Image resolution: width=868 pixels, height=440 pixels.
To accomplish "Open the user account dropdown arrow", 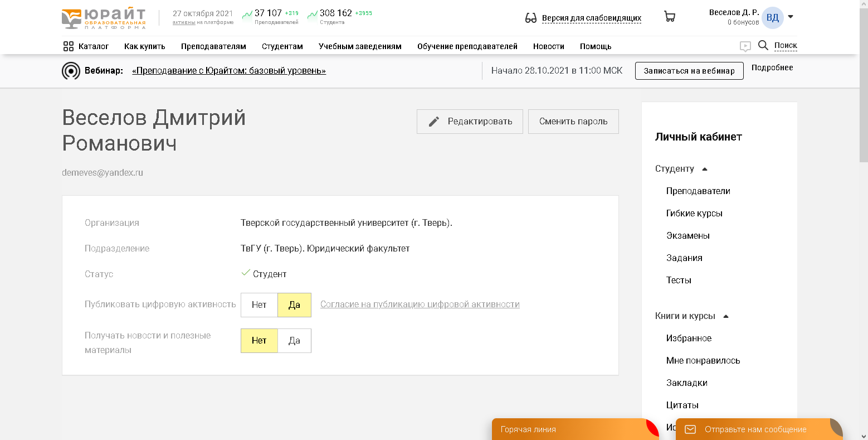I will [x=791, y=17].
